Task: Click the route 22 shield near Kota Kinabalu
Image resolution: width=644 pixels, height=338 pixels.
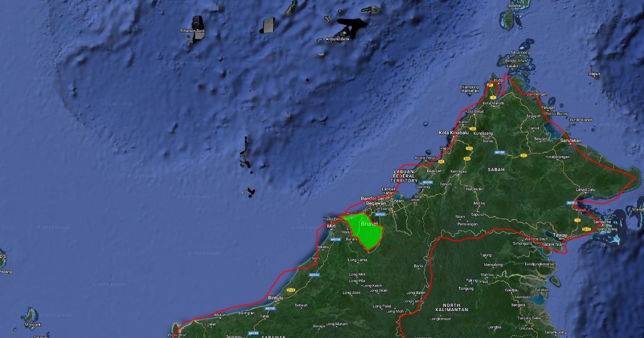Action: click(x=472, y=129)
